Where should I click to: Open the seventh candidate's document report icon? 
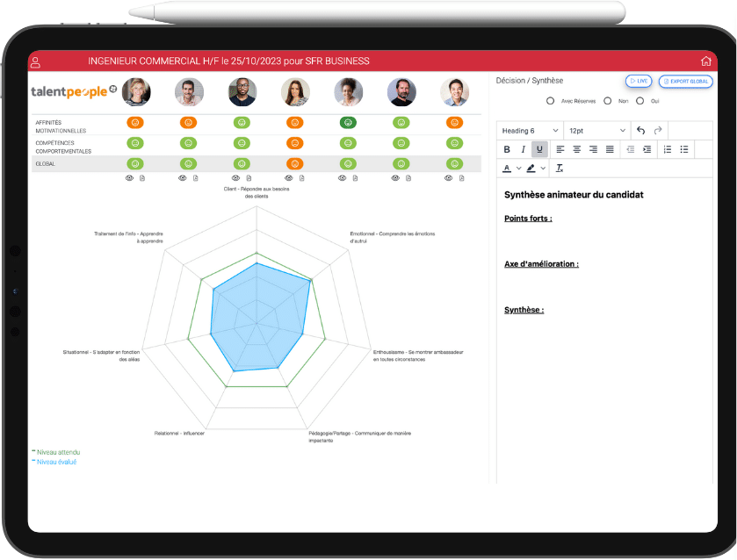point(461,178)
